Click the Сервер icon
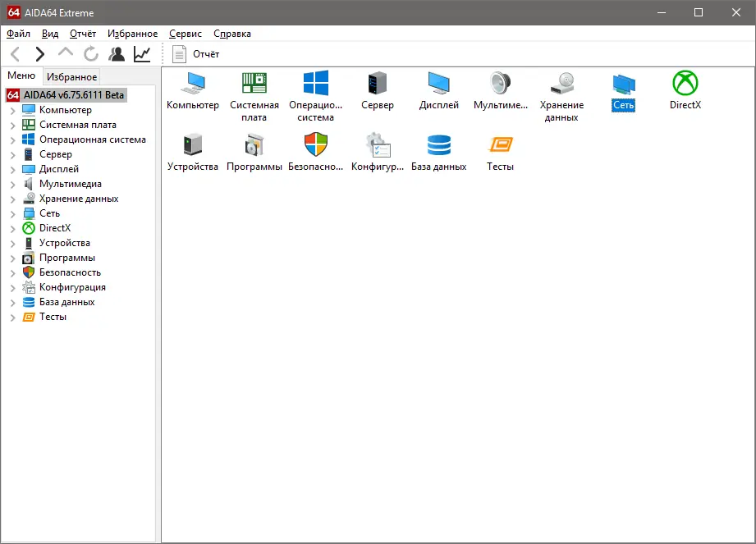The image size is (756, 544). point(377,86)
